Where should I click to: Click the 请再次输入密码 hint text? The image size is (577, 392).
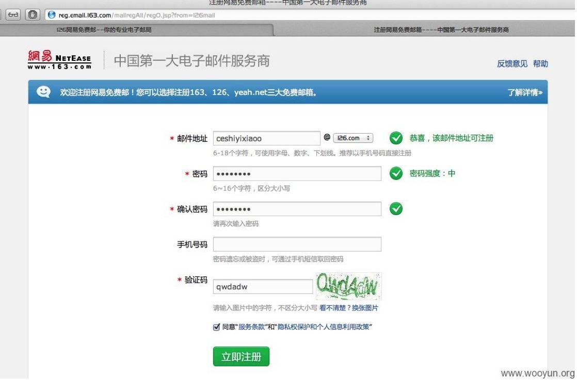(235, 223)
